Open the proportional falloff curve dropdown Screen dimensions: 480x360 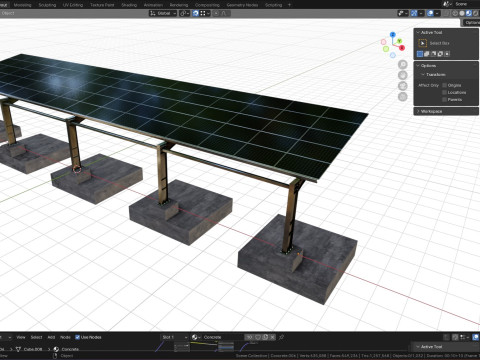point(225,13)
